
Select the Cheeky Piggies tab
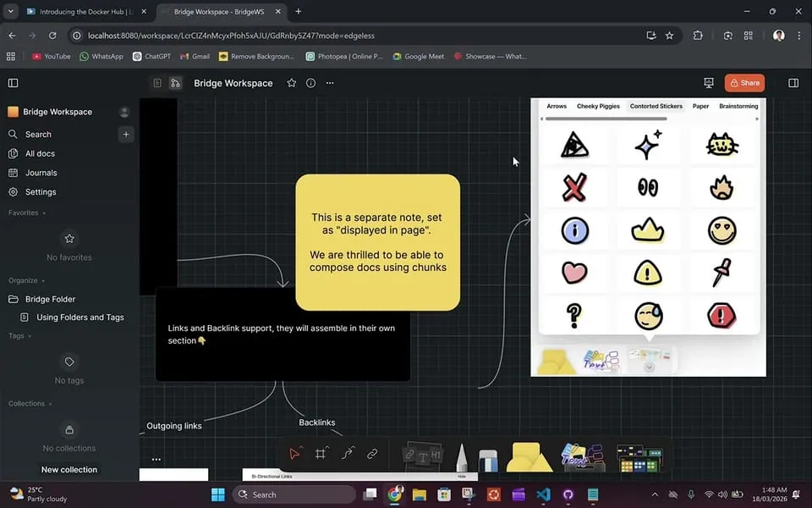[x=598, y=107]
